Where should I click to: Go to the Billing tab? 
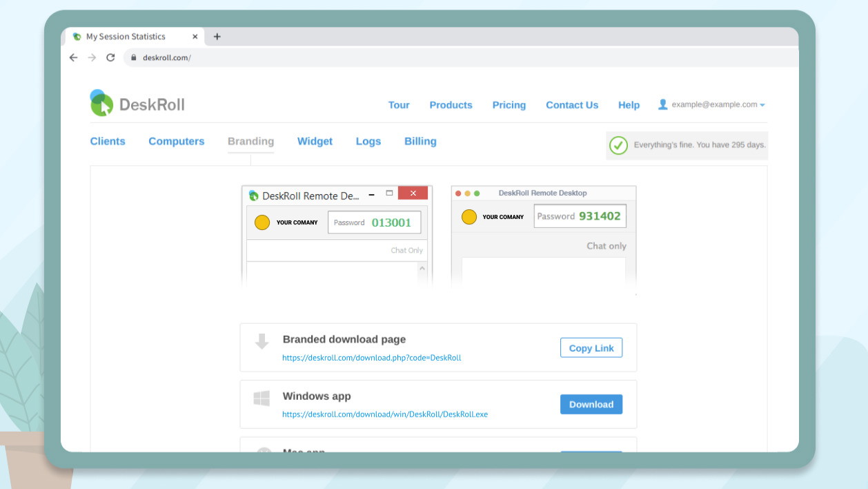click(420, 141)
